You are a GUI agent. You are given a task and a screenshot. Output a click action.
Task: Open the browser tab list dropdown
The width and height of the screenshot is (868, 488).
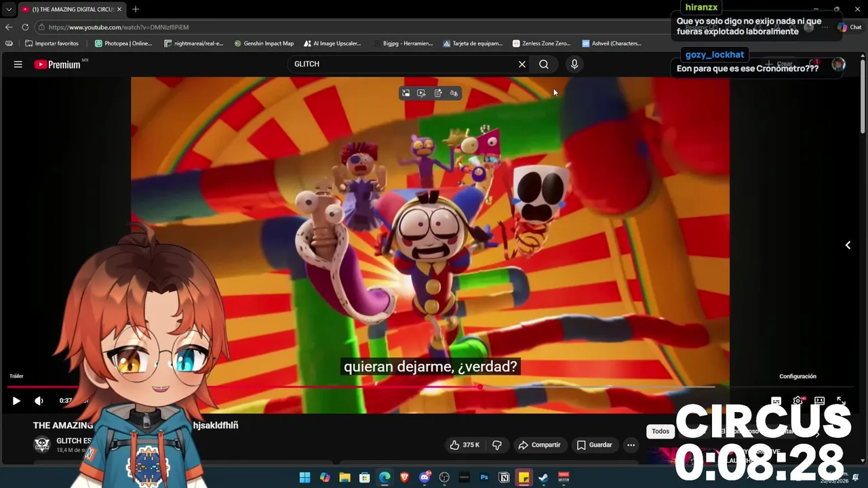(x=9, y=9)
